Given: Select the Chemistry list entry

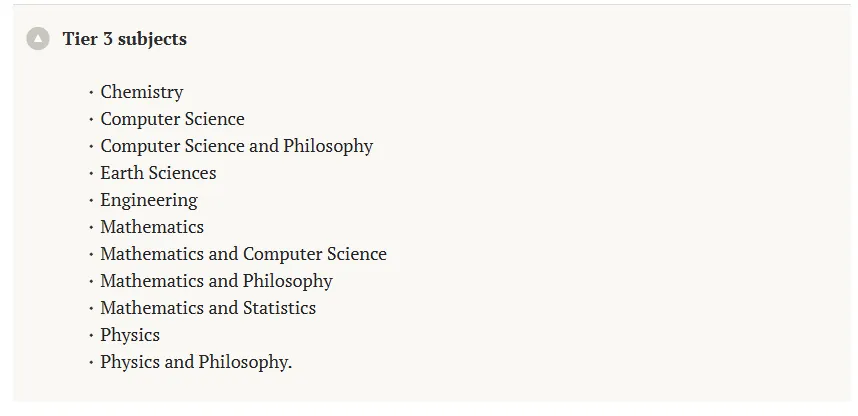Looking at the screenshot, I should click(142, 92).
